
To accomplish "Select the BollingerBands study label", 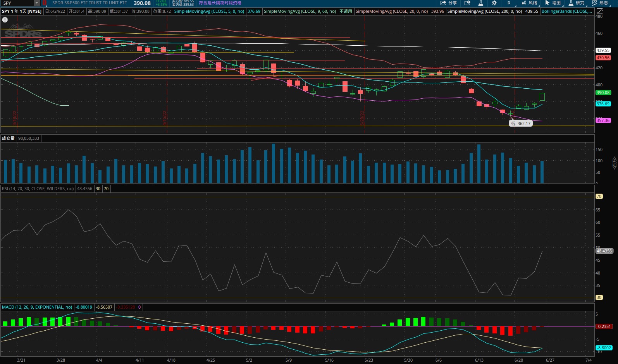I will click(567, 11).
